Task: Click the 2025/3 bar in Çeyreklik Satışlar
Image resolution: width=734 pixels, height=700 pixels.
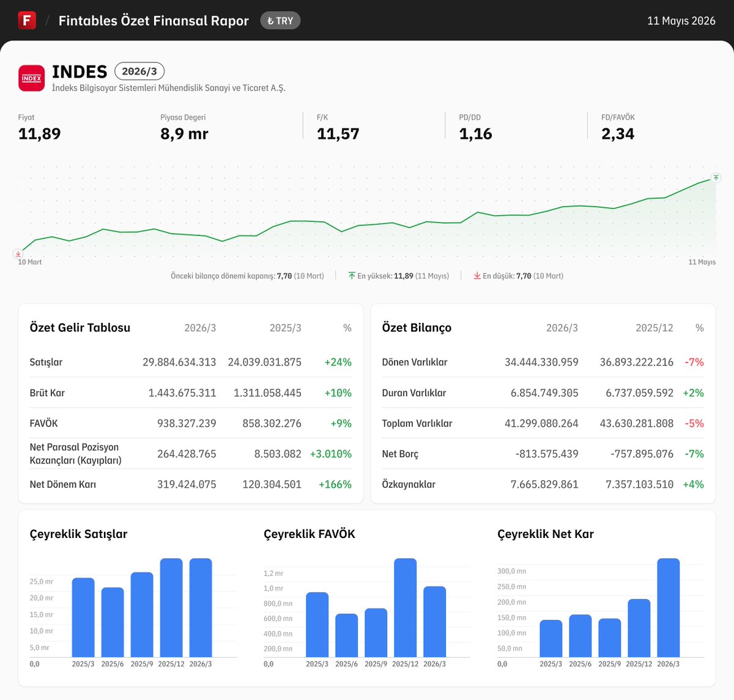Action: tap(83, 617)
